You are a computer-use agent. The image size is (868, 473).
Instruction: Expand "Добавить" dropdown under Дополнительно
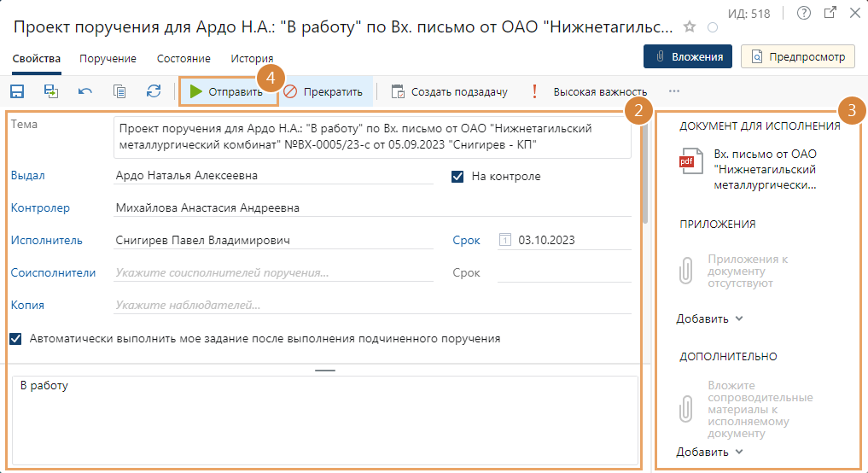[710, 452]
